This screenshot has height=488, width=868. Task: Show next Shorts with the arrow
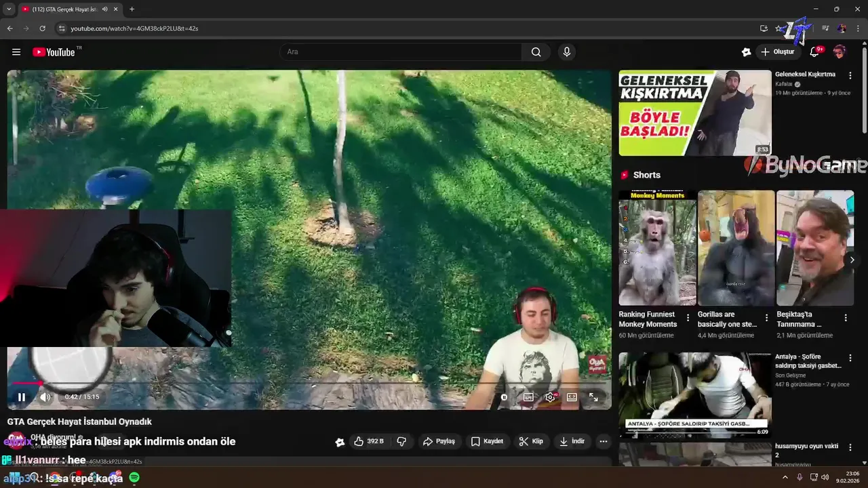(x=852, y=260)
